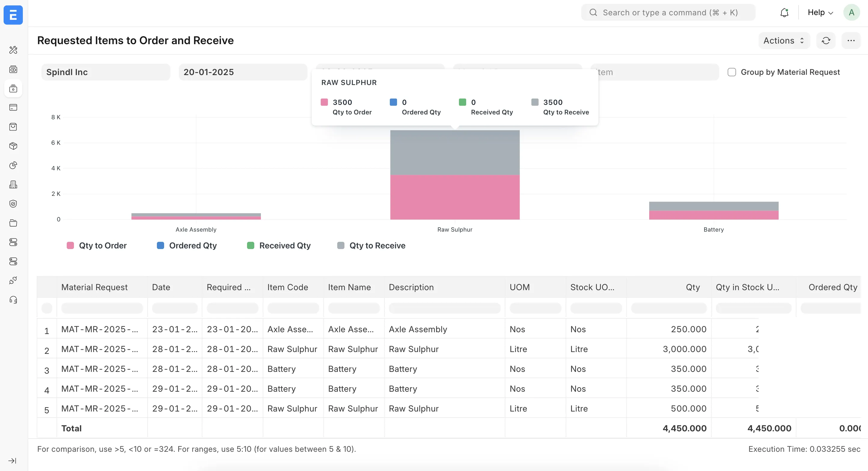Click the headset support sidebar icon
The width and height of the screenshot is (868, 471).
coord(13,300)
